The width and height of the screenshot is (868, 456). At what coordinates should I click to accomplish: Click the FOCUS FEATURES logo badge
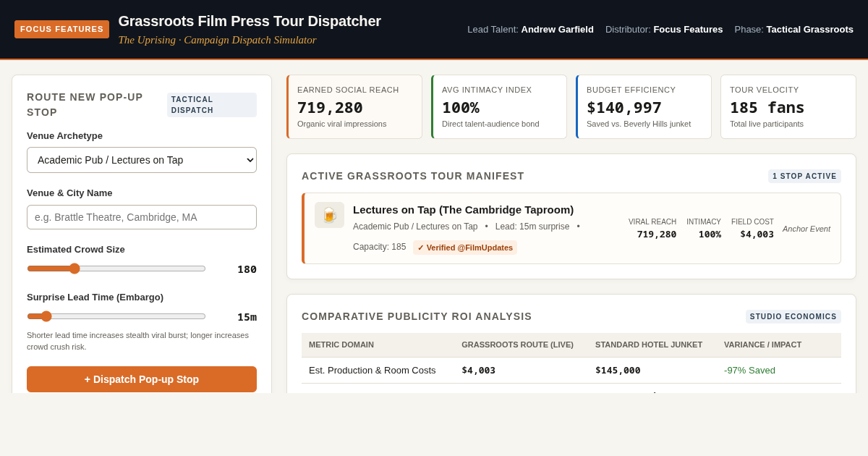61,29
